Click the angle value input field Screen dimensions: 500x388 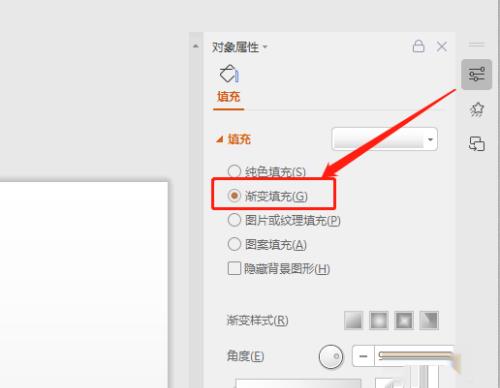click(x=414, y=356)
